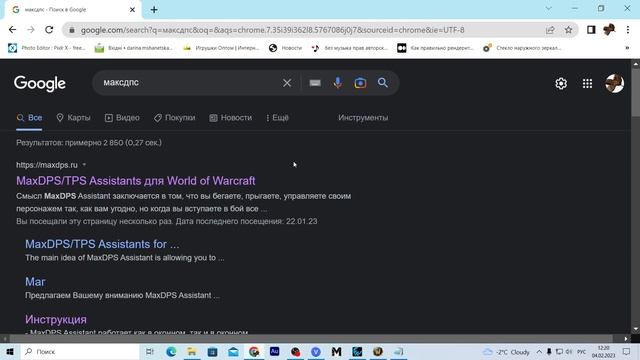This screenshot has width=640, height=360.
Task: Go to Google home via logo
Action: coord(40,84)
